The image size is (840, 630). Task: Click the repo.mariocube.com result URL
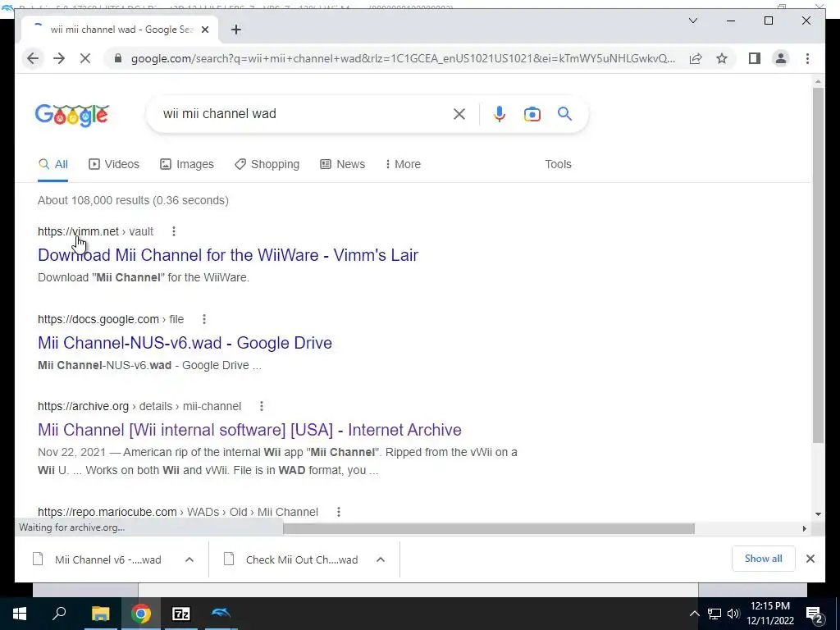pyautogui.click(x=178, y=512)
